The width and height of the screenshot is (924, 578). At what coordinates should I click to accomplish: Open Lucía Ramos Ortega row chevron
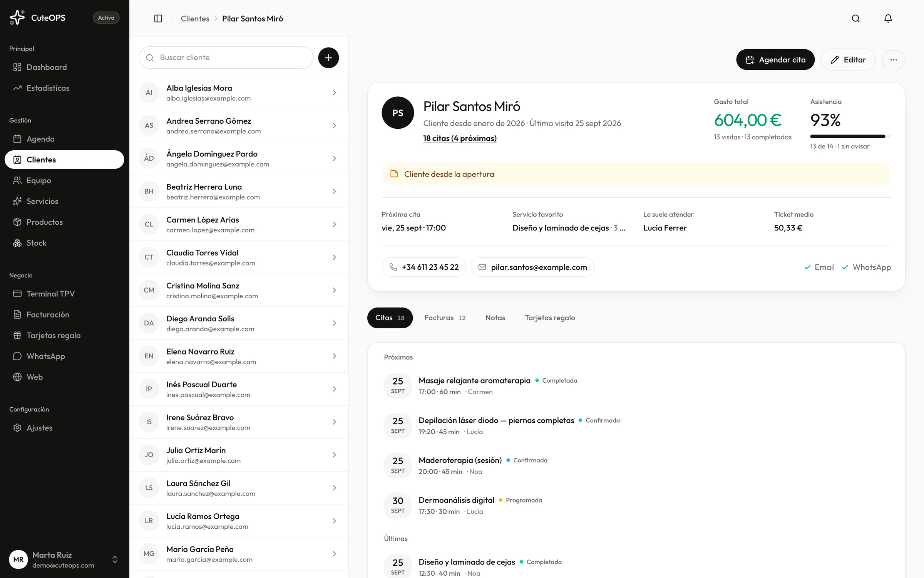(334, 521)
